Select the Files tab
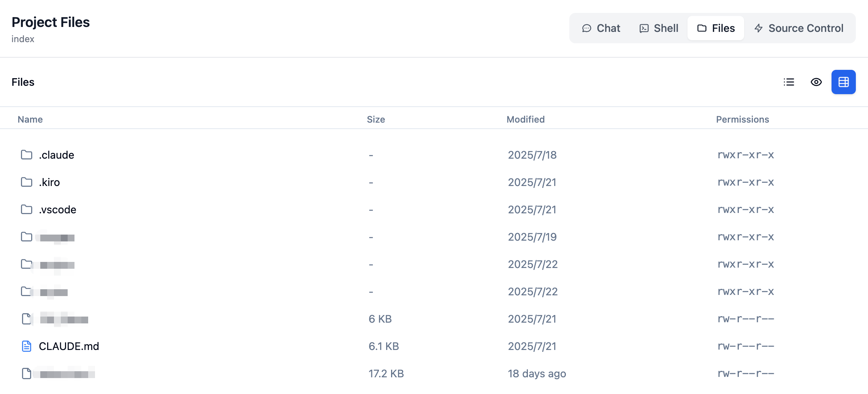 pos(716,28)
